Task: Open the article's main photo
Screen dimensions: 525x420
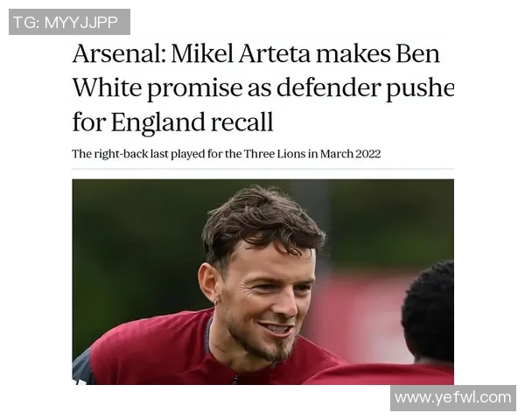Action: [x=262, y=282]
